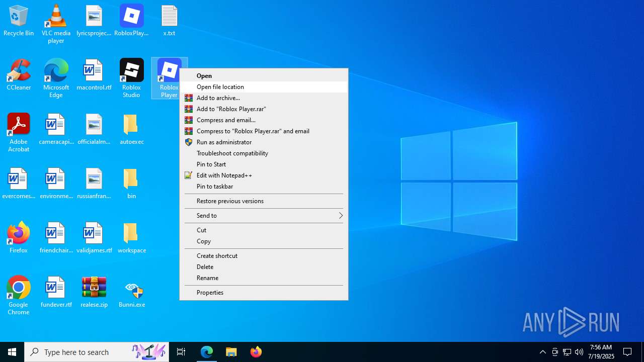The height and width of the screenshot is (362, 644).
Task: Select the lyricsproject file icon
Action: tap(94, 21)
